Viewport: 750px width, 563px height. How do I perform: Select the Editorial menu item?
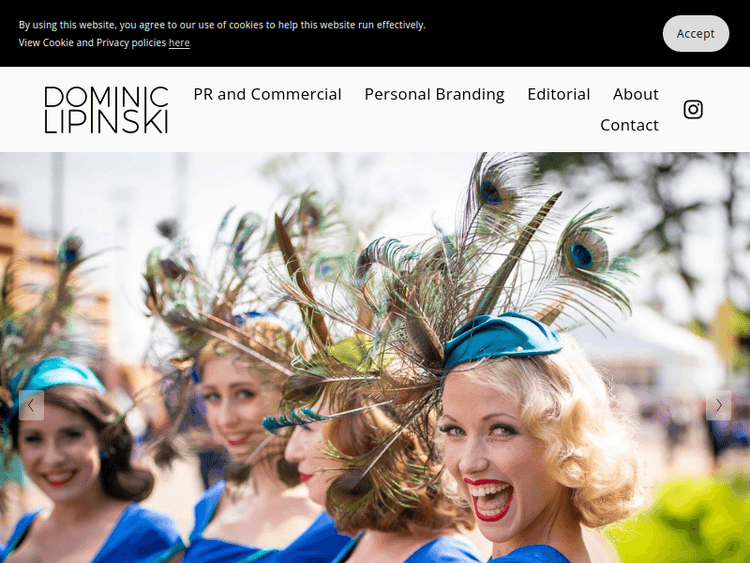[559, 94]
